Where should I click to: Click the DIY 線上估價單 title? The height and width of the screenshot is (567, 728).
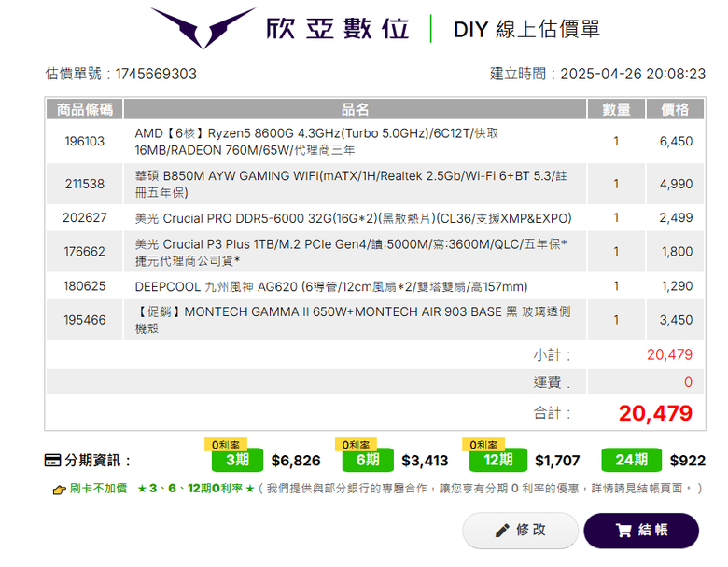point(526,29)
